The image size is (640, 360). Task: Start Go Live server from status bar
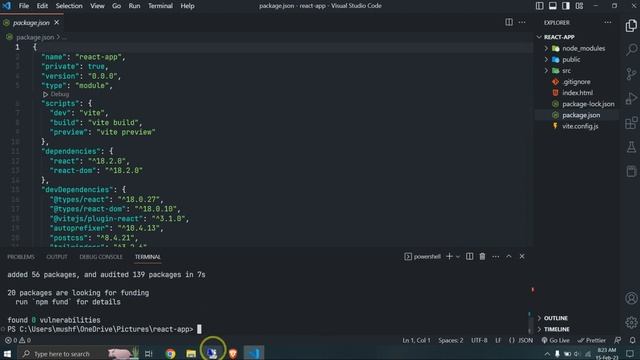555,340
